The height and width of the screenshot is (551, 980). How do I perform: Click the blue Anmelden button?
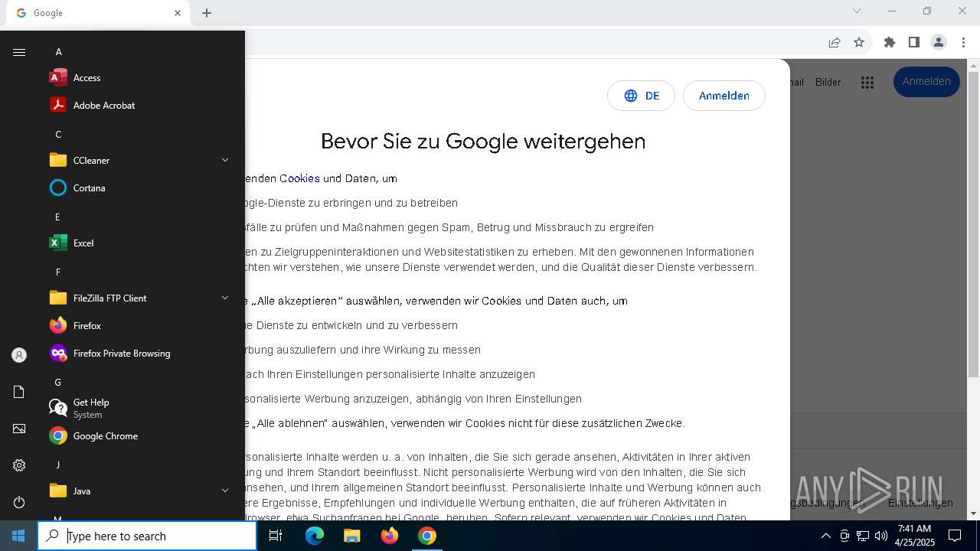(926, 82)
